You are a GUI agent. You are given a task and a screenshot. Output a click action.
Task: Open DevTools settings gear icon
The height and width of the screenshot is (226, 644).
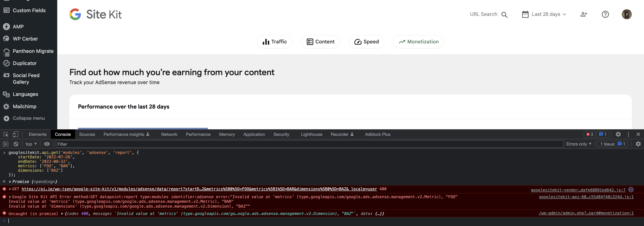pyautogui.click(x=618, y=134)
